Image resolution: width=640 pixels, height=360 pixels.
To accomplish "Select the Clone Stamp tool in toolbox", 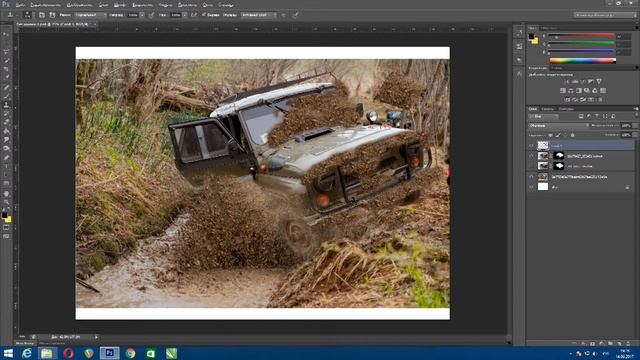I will tap(6, 104).
